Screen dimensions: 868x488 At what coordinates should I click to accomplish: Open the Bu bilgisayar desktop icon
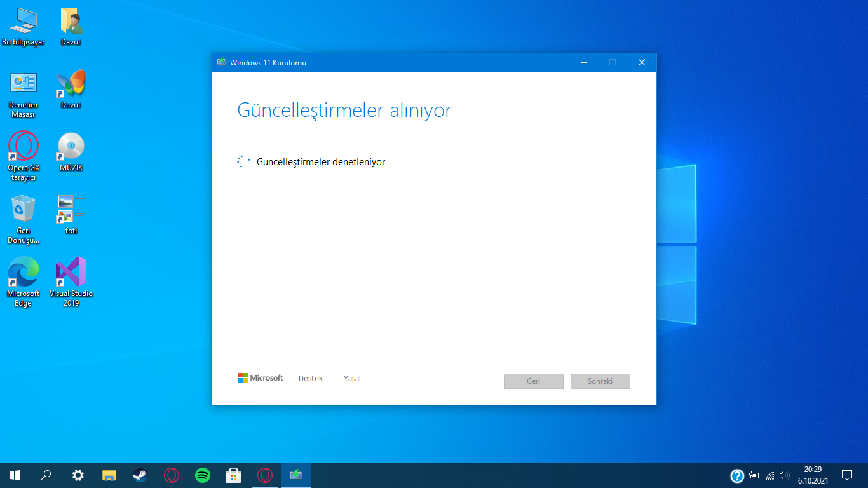point(24,27)
